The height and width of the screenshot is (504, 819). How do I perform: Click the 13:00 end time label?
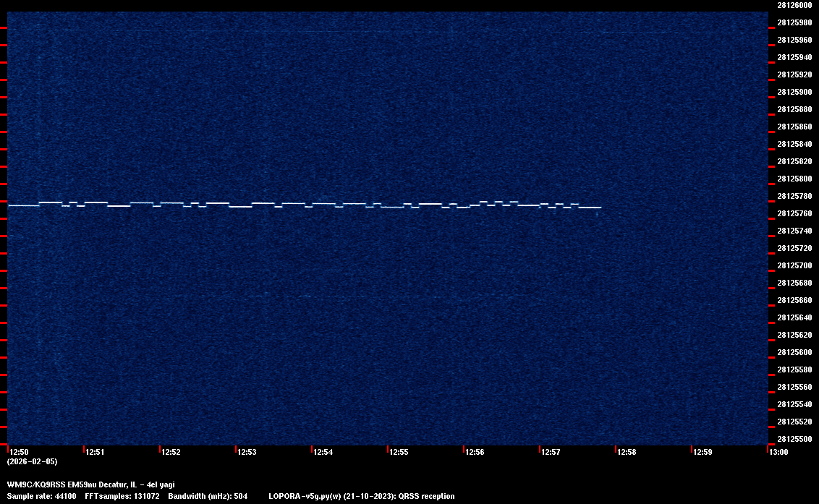click(778, 452)
